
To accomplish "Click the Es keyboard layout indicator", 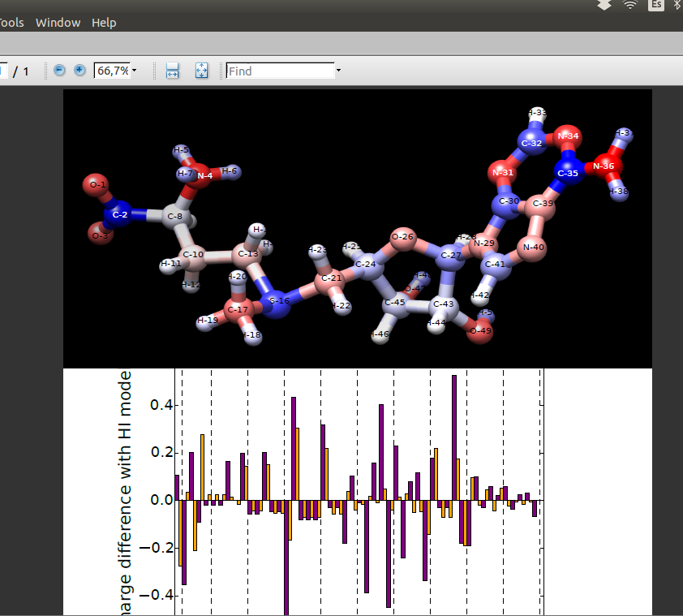I will 656,5.
